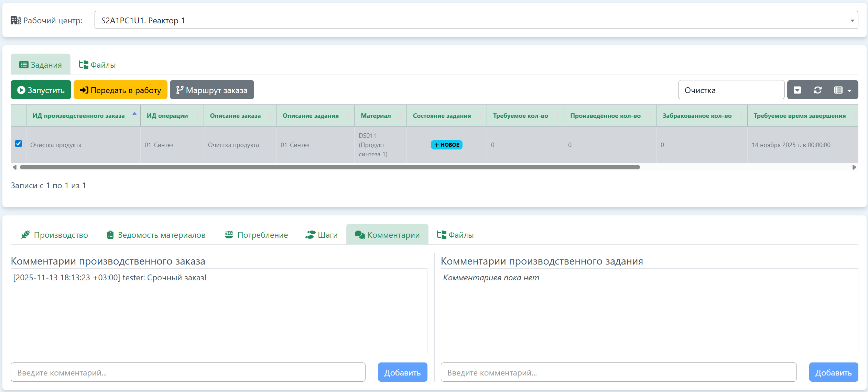Screen dimensions: 868x392
Task: Sort by ИД производственного заказа column
Action: click(79, 116)
